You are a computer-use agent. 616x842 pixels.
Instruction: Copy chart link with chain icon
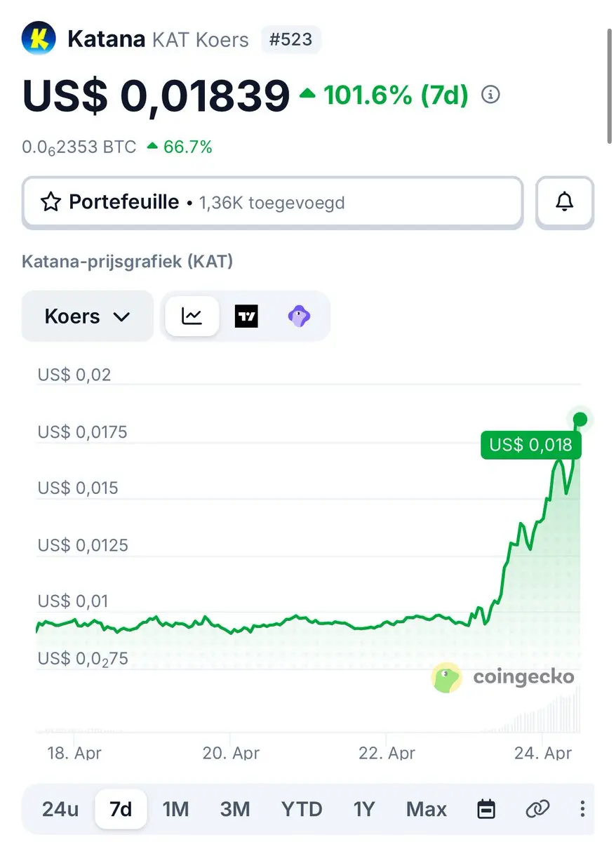tap(537, 809)
